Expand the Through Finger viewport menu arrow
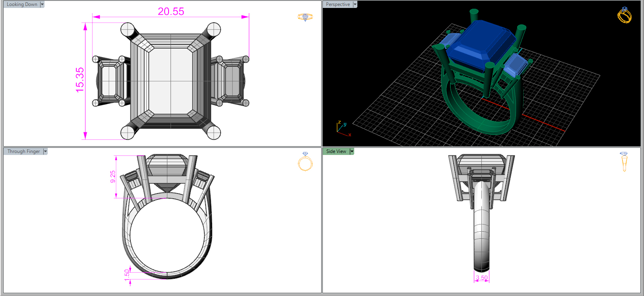 point(45,151)
